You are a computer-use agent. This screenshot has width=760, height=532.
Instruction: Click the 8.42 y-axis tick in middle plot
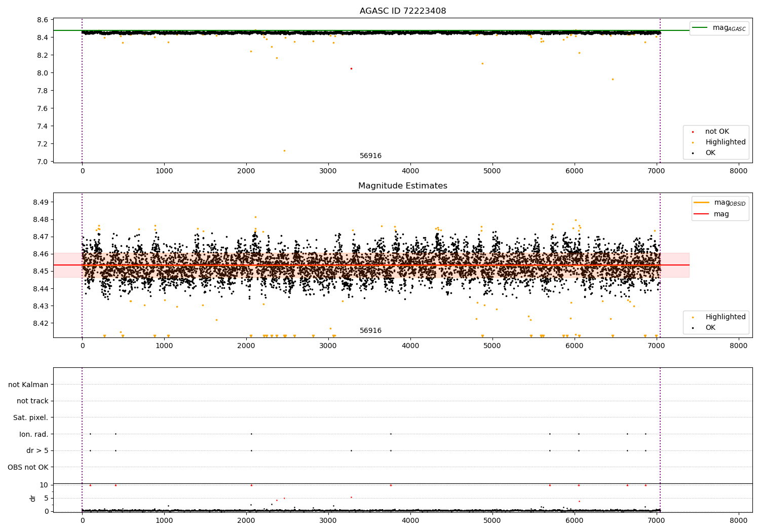[41, 323]
